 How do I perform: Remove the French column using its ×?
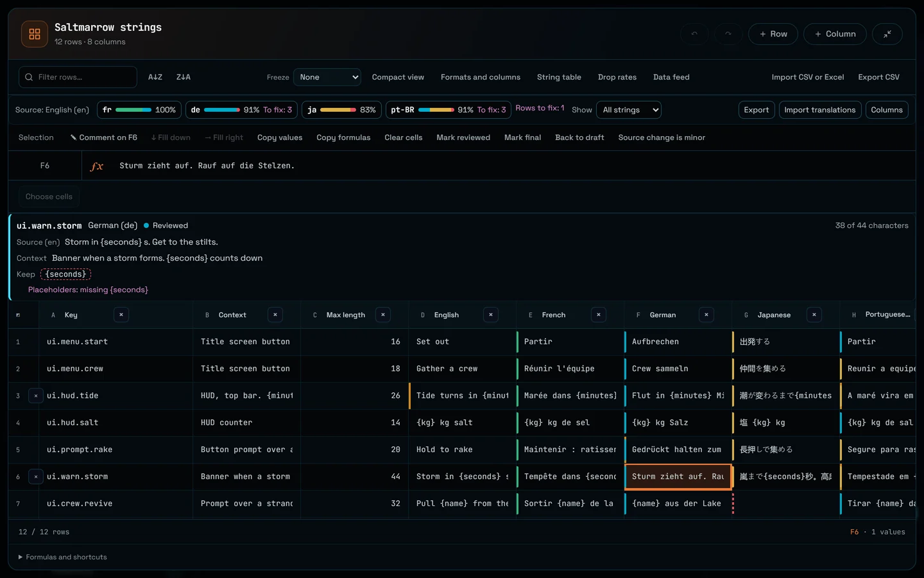click(599, 315)
